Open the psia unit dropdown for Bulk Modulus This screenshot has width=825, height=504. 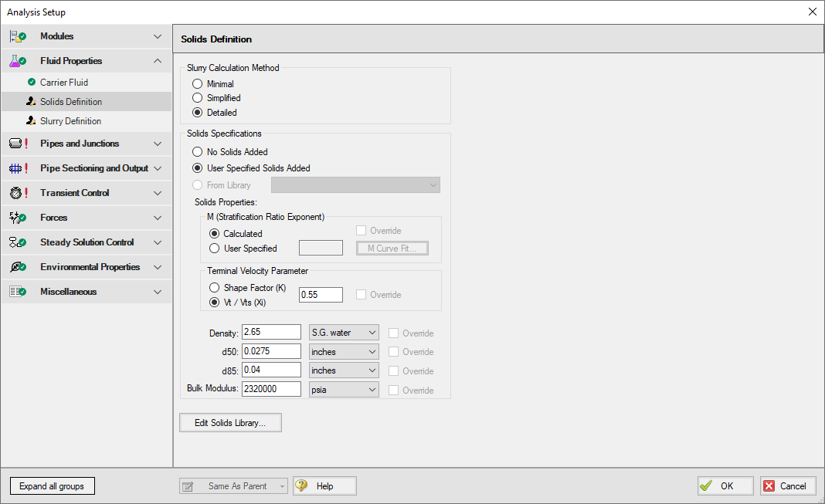click(343, 389)
